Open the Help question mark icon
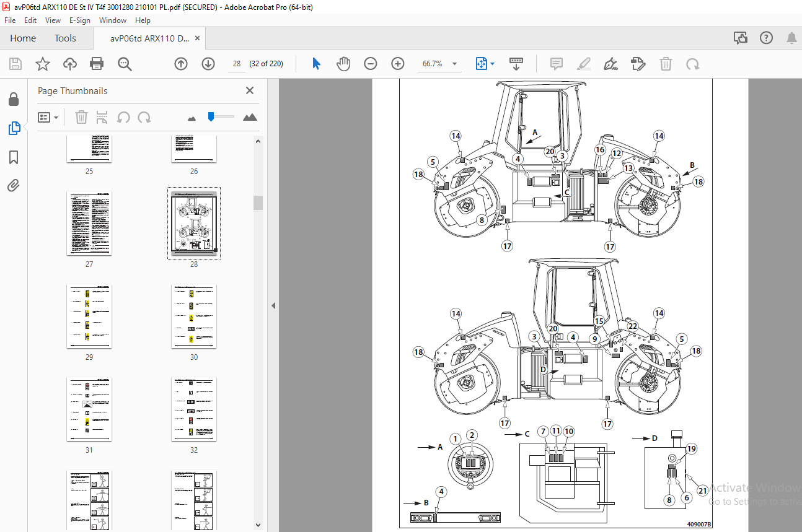 point(766,38)
